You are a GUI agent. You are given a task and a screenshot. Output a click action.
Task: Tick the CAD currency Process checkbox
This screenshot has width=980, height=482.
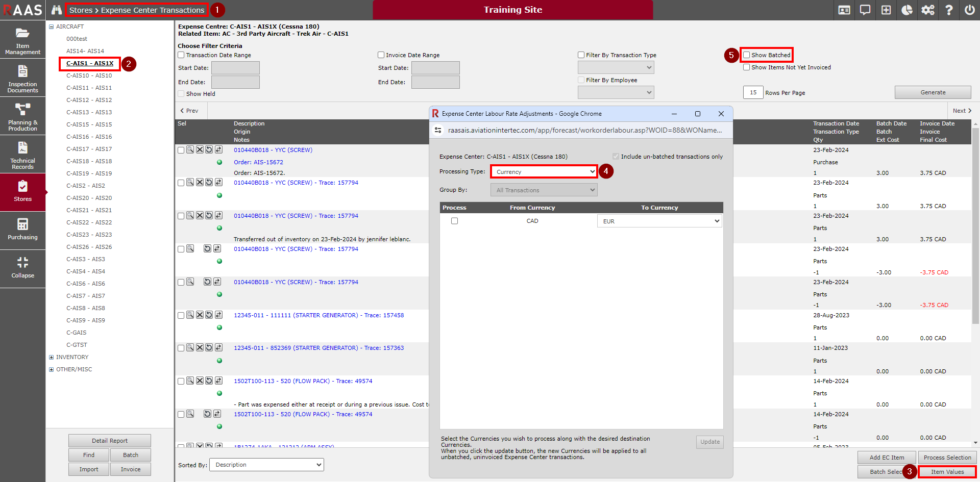click(454, 221)
